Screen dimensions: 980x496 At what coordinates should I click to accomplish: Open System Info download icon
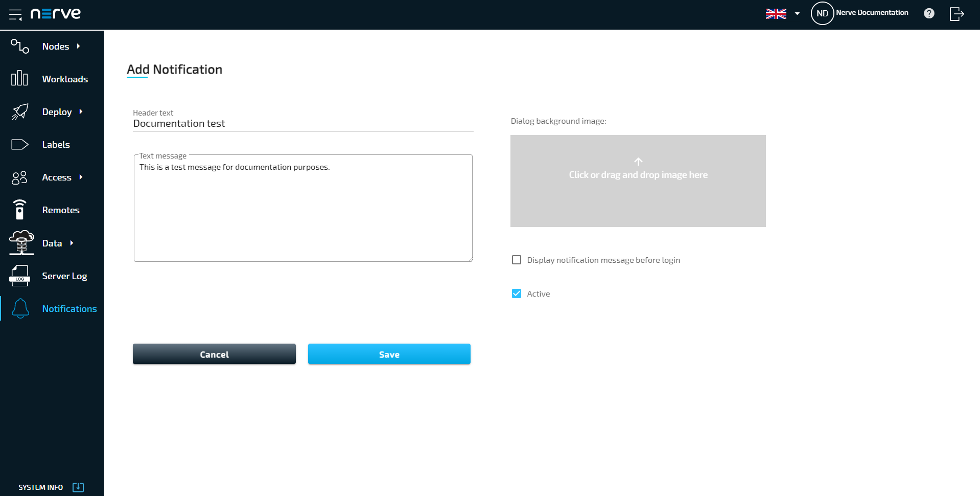pos(78,487)
